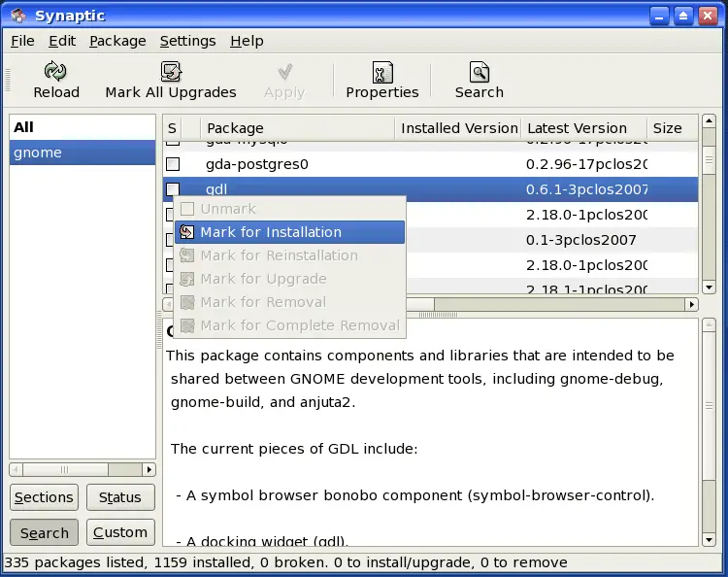This screenshot has height=577, width=728.
Task: Open the Edit menu
Action: click(62, 41)
